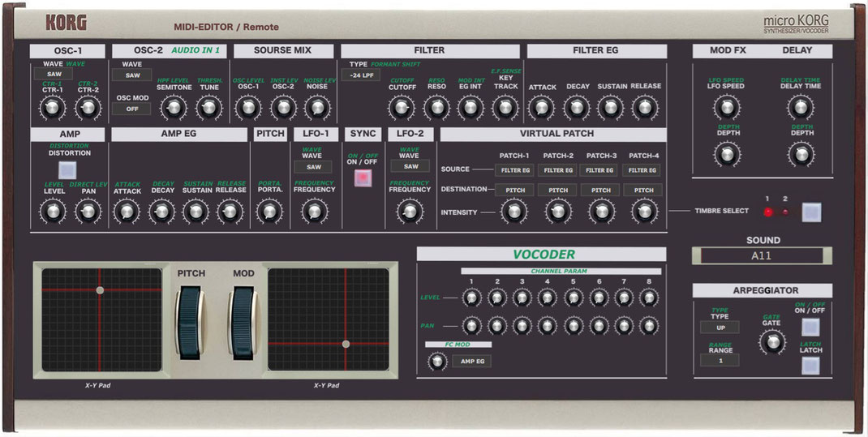Viewport: 868px width, 437px height.
Task: Click the Pitch PORTA. knob
Action: coord(269,212)
